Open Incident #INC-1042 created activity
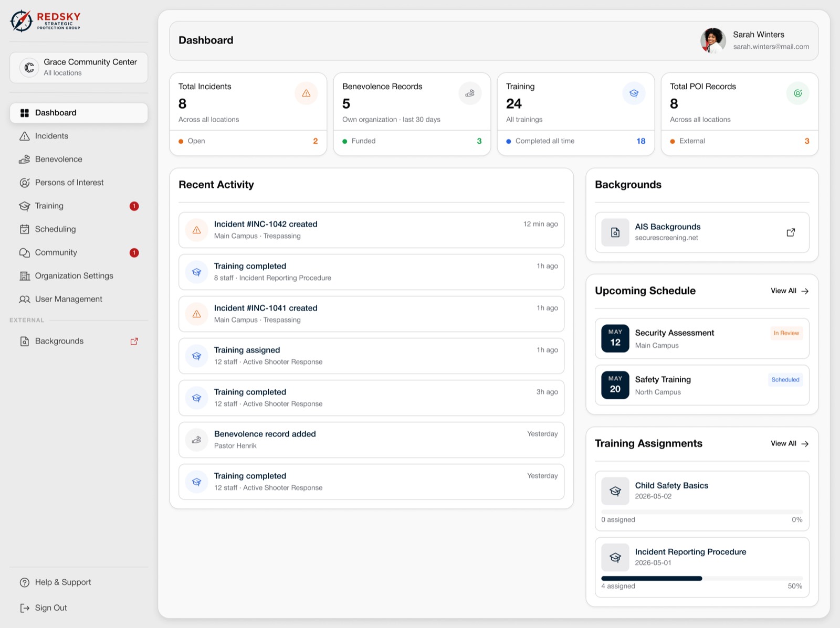 point(371,230)
